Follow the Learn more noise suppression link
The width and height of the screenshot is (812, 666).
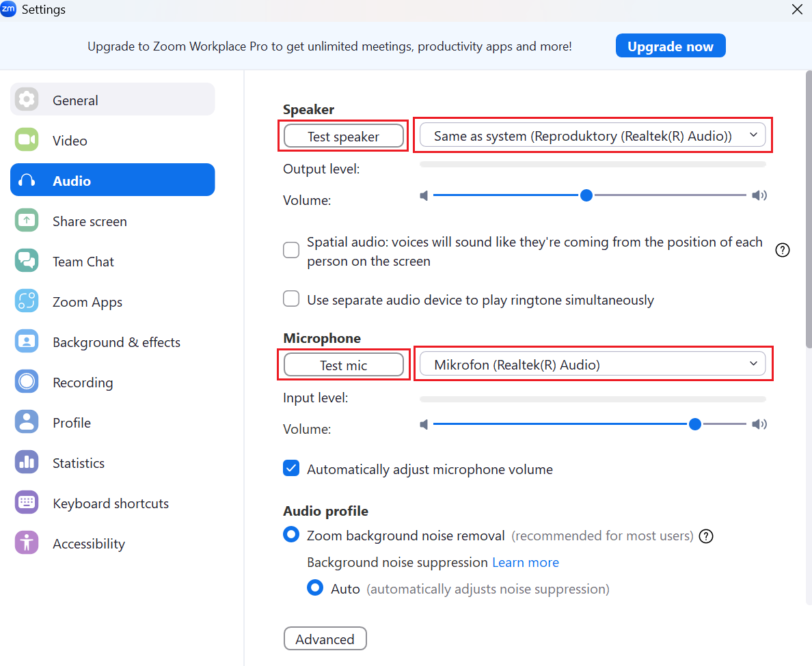(x=526, y=562)
